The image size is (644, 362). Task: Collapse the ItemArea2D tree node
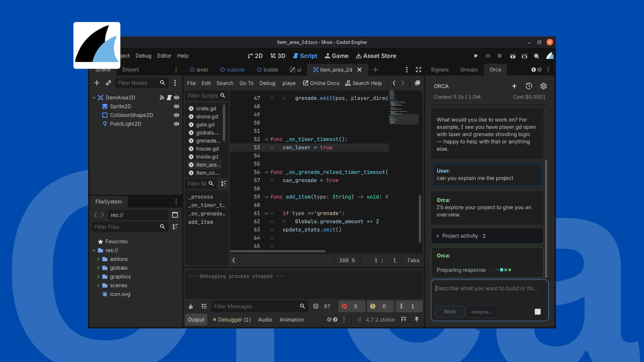[x=94, y=98]
